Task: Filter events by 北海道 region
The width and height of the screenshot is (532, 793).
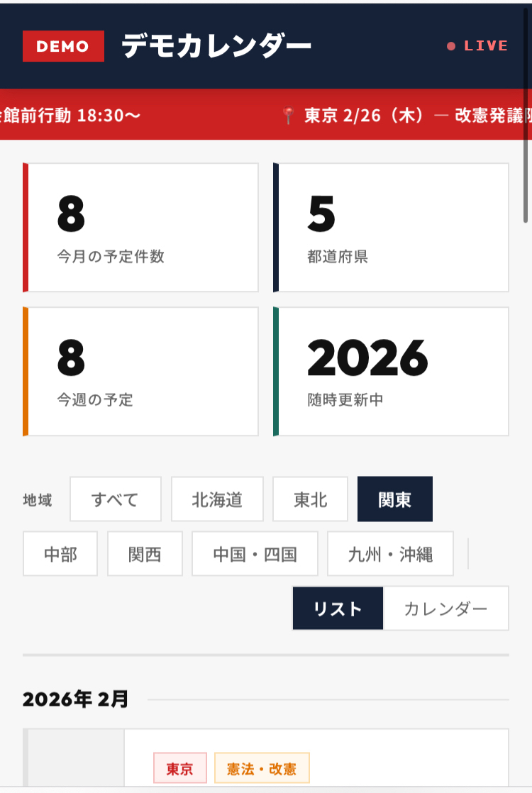Action: pos(217,499)
